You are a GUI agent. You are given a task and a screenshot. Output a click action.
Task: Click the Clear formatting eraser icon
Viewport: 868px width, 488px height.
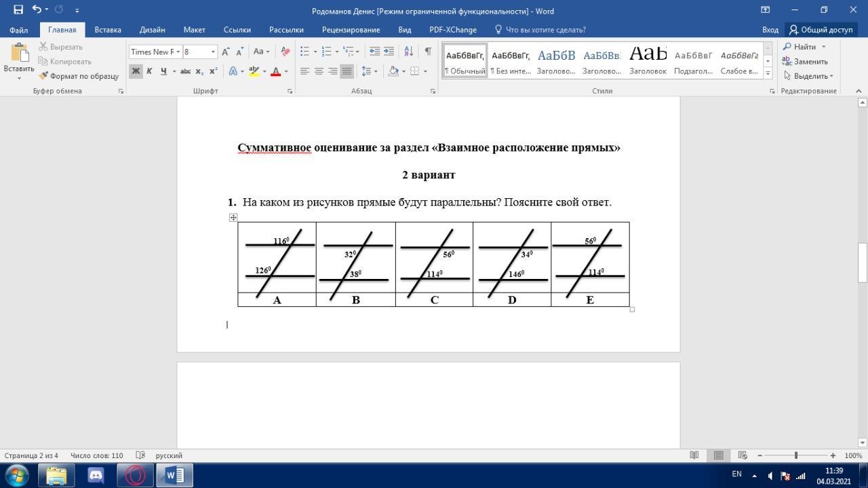285,52
